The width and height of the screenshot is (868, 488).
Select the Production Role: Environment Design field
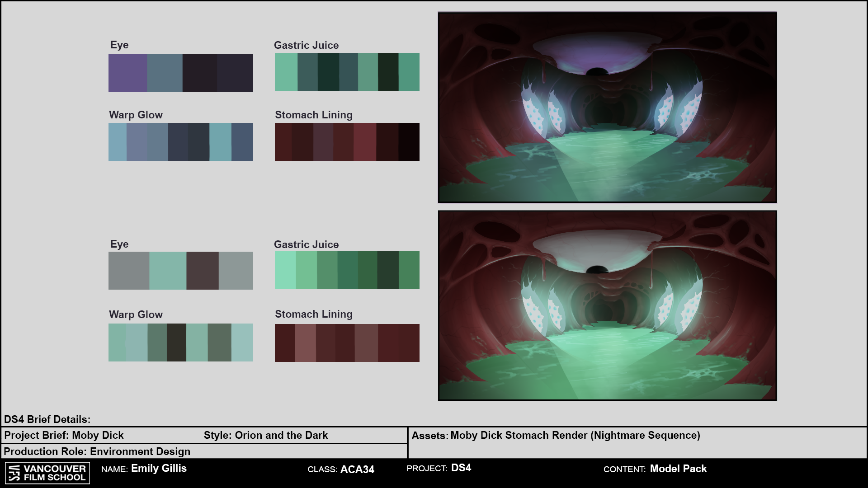(x=97, y=451)
